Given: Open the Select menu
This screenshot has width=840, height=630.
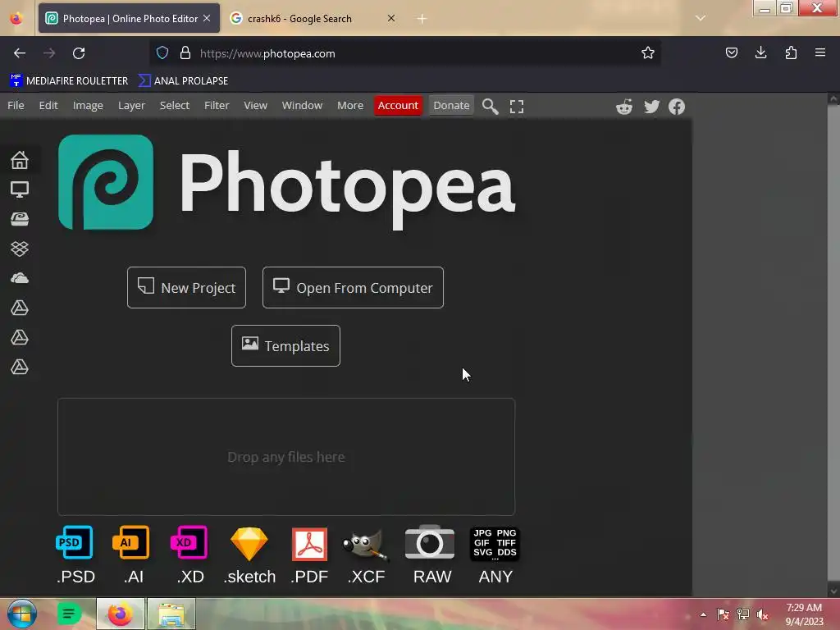Looking at the screenshot, I should pyautogui.click(x=175, y=106).
